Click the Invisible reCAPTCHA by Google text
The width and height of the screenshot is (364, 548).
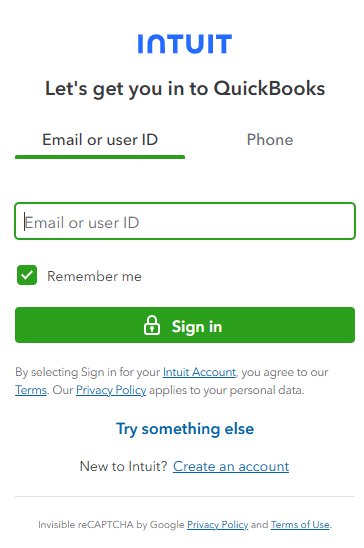[111, 525]
